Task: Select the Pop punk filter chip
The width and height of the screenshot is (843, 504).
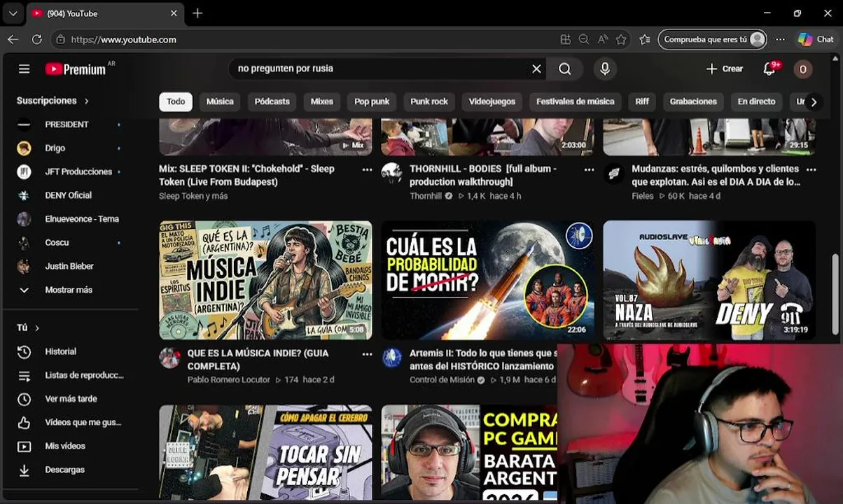Action: tap(372, 101)
